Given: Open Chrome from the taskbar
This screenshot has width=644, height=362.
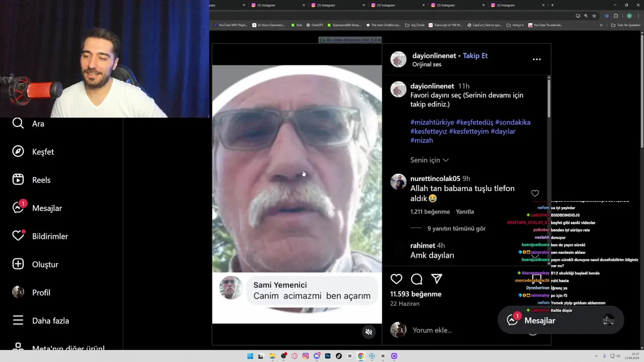Looking at the screenshot, I should (361, 356).
